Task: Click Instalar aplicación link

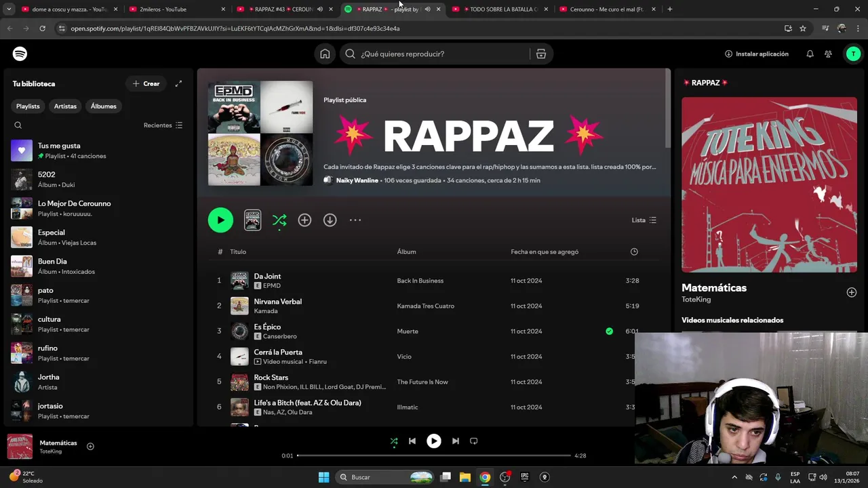Action: tap(757, 54)
